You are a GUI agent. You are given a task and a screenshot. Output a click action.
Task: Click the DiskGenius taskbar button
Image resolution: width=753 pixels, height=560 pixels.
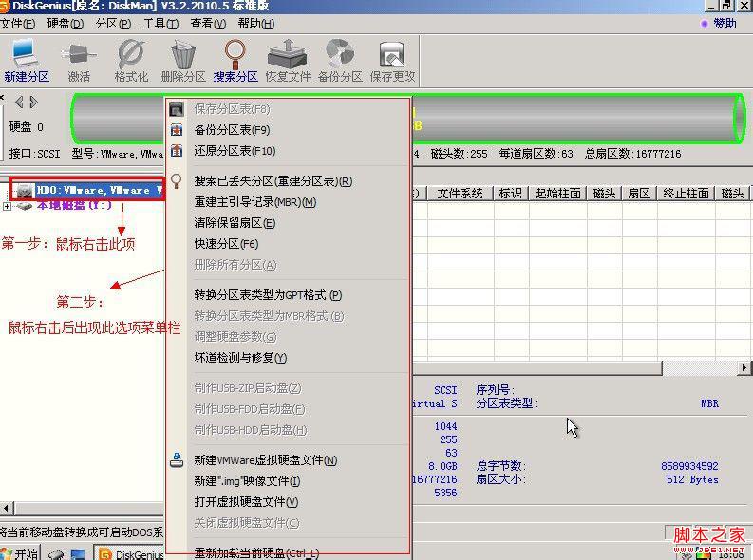pos(130,553)
